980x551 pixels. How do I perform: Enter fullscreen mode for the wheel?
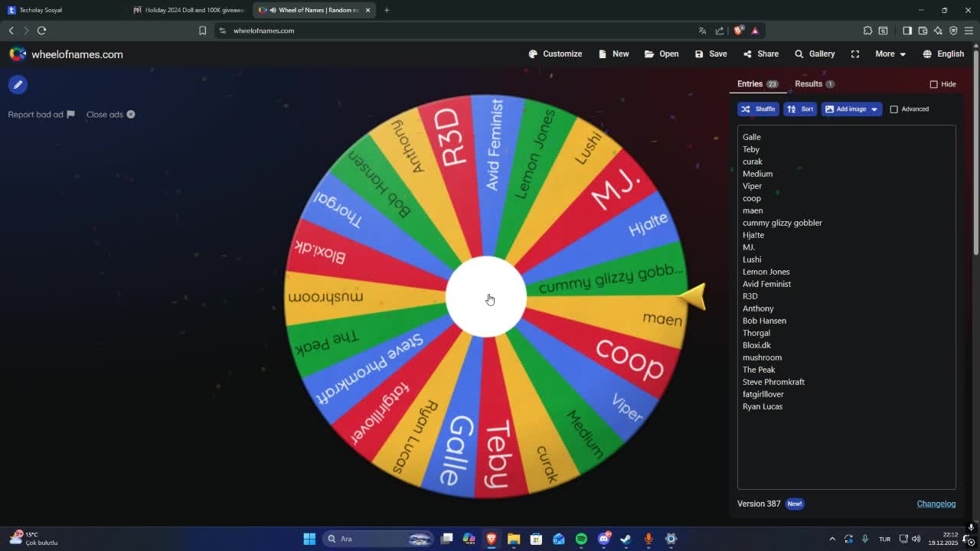point(854,54)
